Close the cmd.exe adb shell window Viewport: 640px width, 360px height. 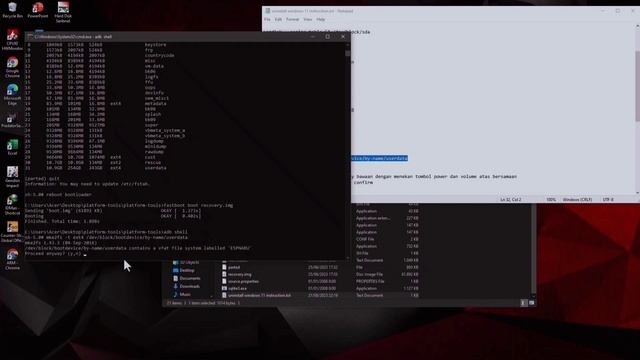343,37
